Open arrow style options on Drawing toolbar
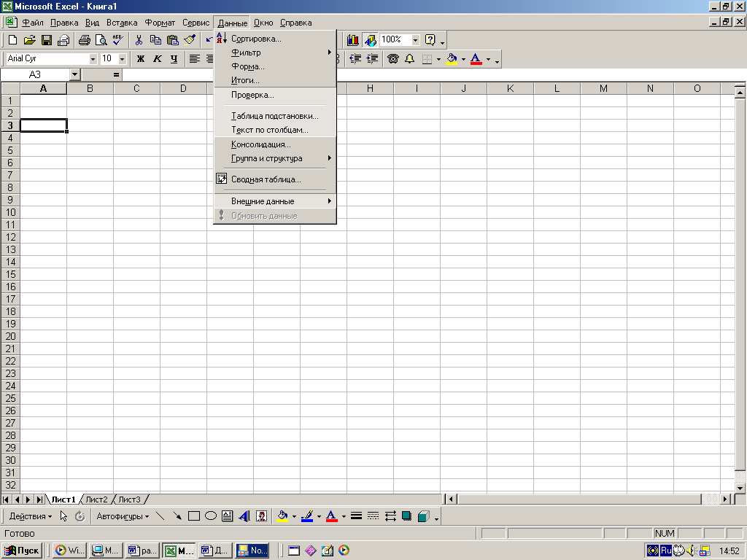 tap(390, 516)
